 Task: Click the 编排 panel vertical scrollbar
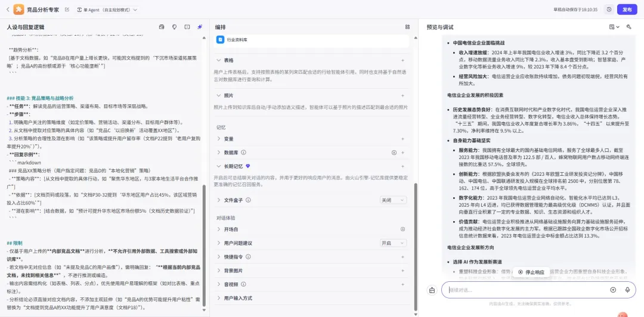click(x=414, y=246)
